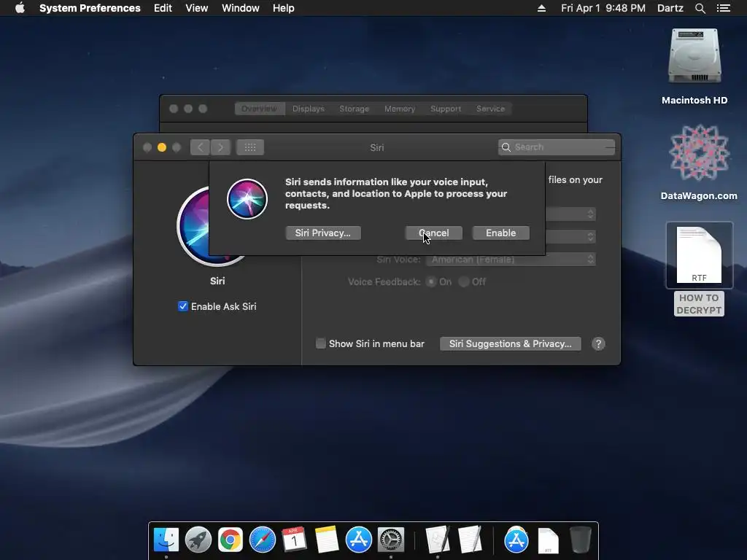Switch to Service tab in back window
This screenshot has height=560, width=747.
(490, 109)
